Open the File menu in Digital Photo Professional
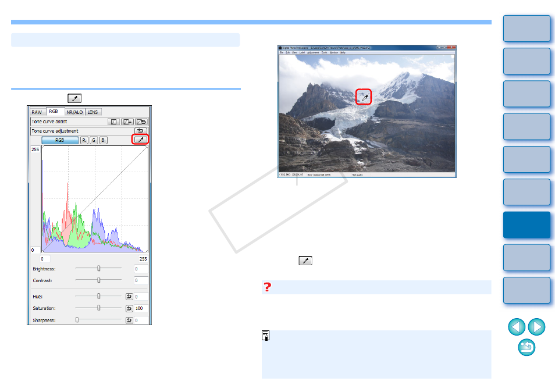This screenshot has width=555, height=392. pos(282,52)
